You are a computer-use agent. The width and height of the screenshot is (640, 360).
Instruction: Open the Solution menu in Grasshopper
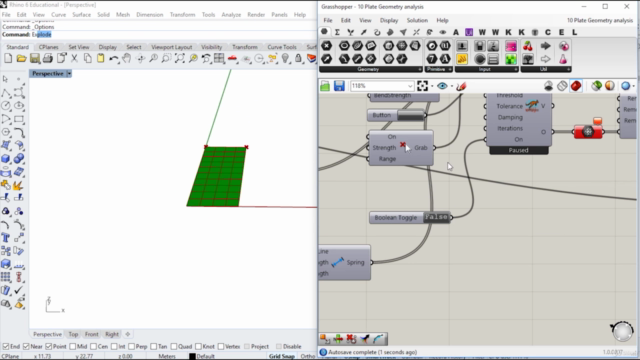coord(417,20)
